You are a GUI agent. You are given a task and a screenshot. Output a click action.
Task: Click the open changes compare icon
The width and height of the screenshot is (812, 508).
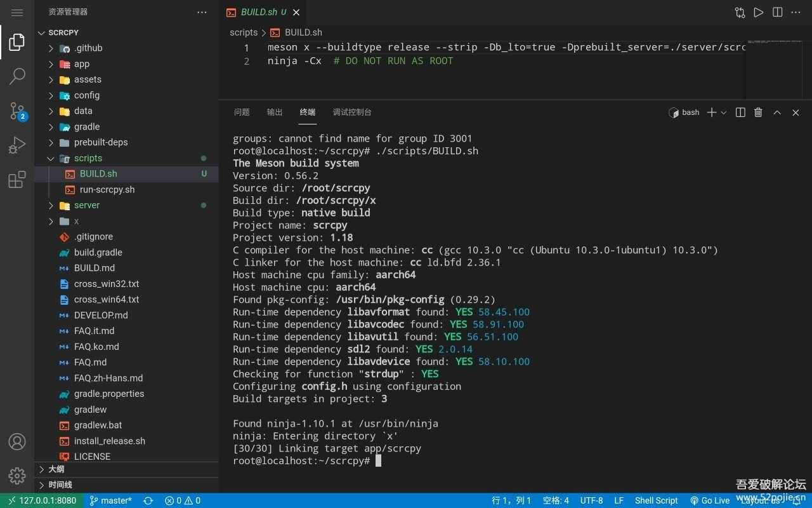pyautogui.click(x=740, y=12)
